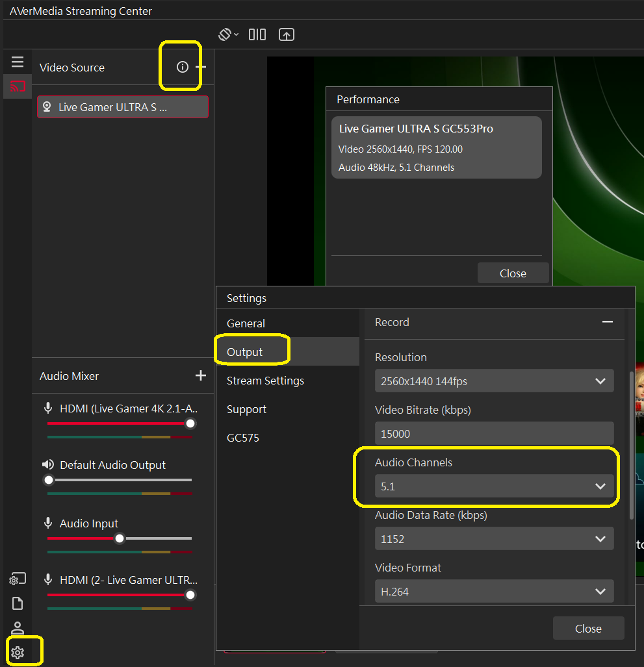Add a source to the Audio Mixer
The width and height of the screenshot is (644, 667).
[201, 375]
